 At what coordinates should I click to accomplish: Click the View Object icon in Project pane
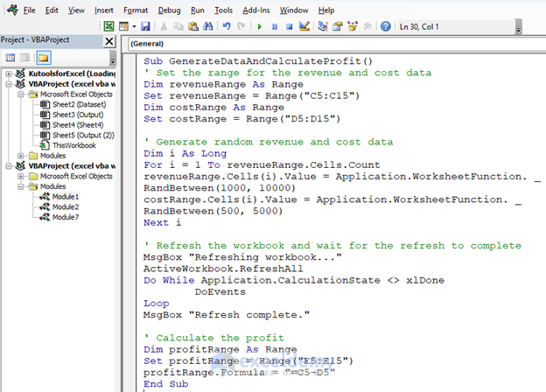(x=24, y=58)
